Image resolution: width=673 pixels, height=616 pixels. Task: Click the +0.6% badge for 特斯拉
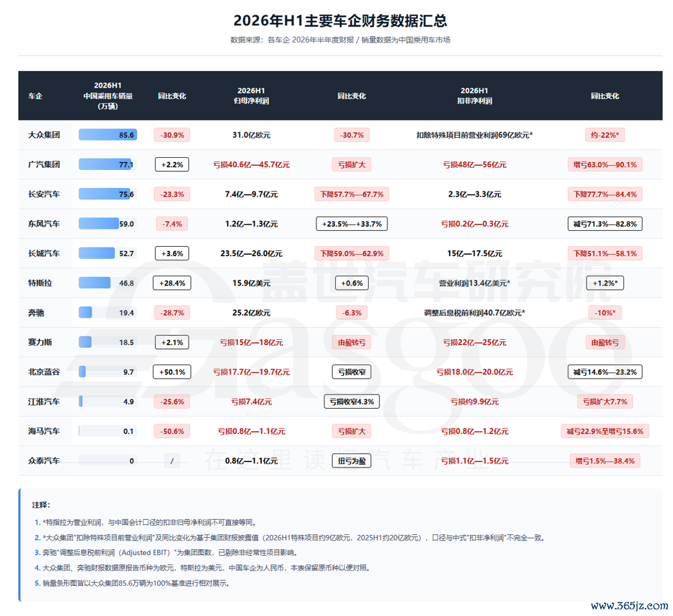pyautogui.click(x=351, y=283)
